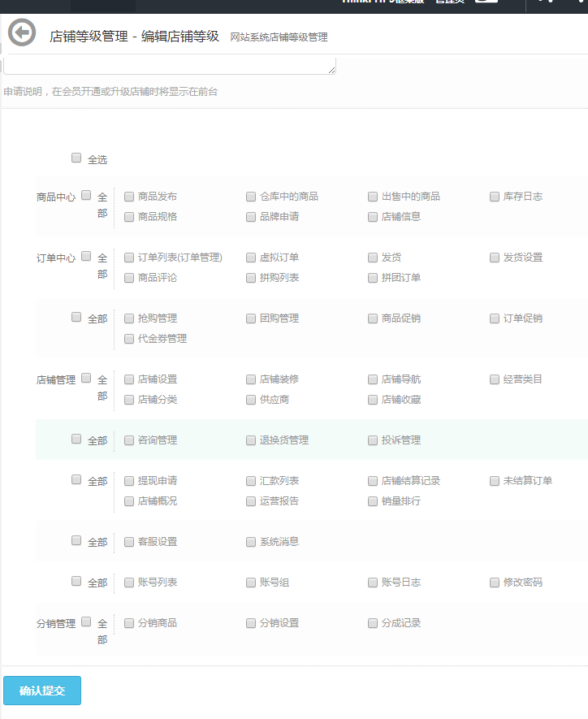This screenshot has width=588, height=719.
Task: Select the 未结算订单 checkbox
Action: click(495, 481)
